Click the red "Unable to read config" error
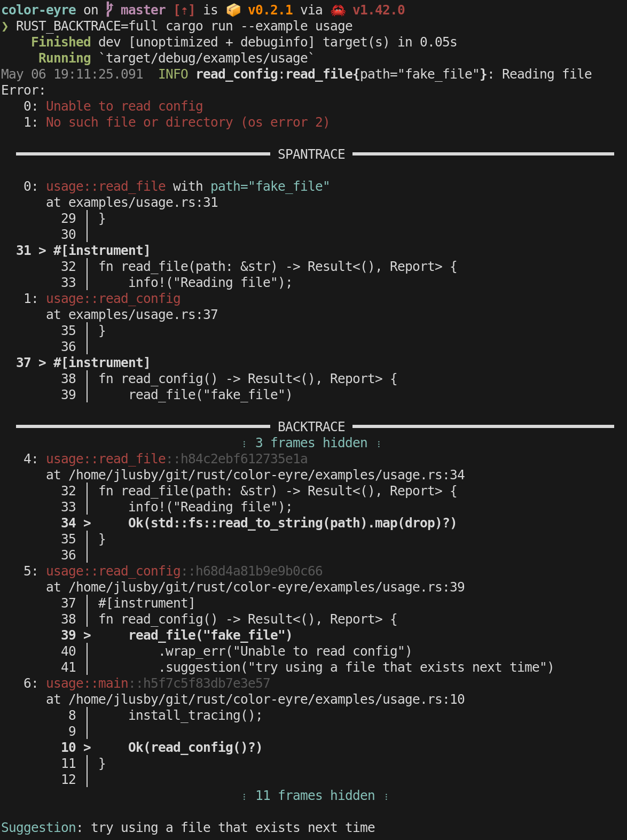 [x=124, y=106]
